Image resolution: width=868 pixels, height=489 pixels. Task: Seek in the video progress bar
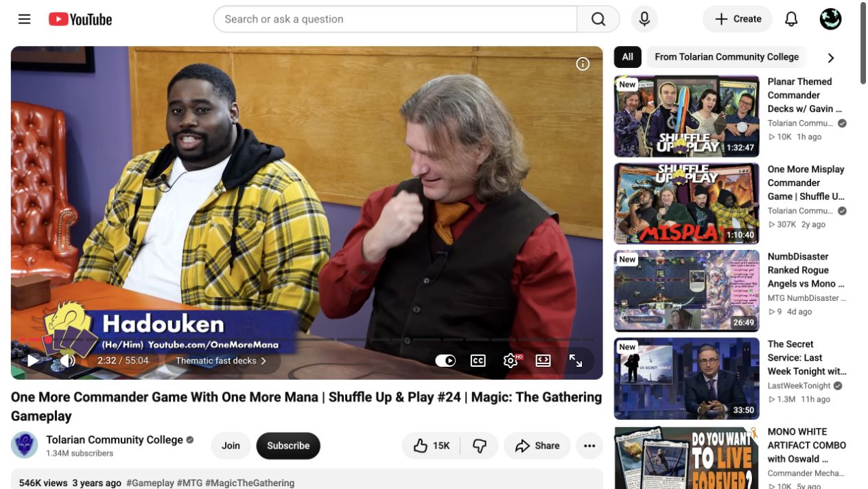coord(306,339)
